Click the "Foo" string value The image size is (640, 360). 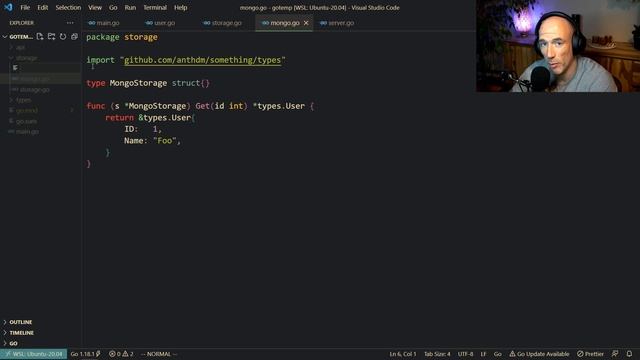pos(165,141)
